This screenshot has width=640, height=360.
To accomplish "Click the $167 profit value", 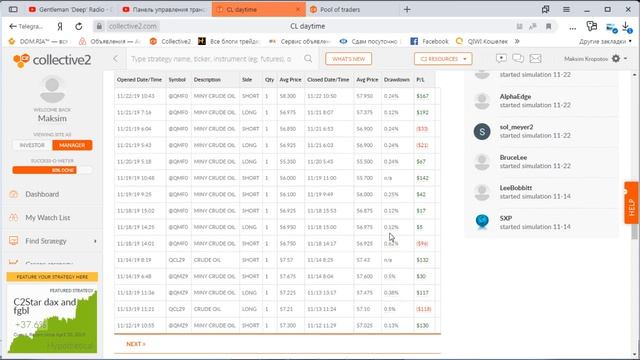I will pos(422,96).
